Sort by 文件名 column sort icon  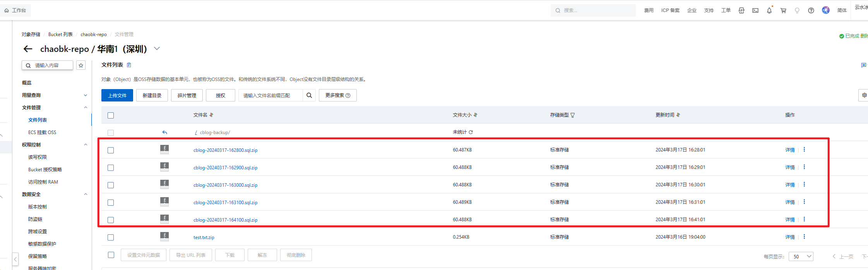pyautogui.click(x=211, y=115)
